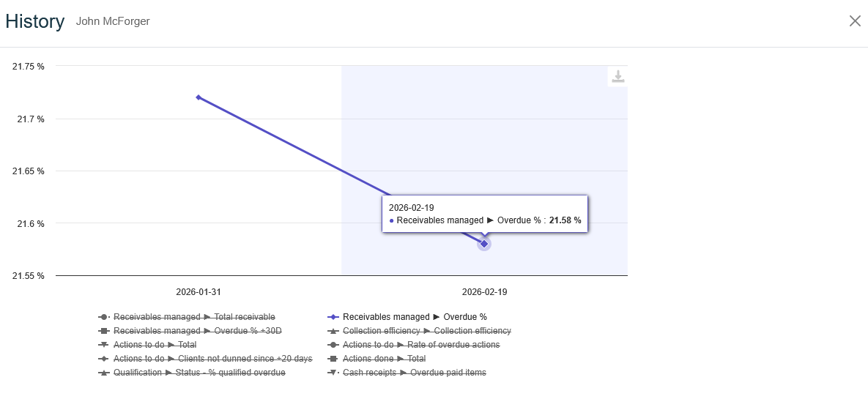Show the Actions done Total series
Image resolution: width=868 pixels, height=399 pixels.
coord(384,359)
